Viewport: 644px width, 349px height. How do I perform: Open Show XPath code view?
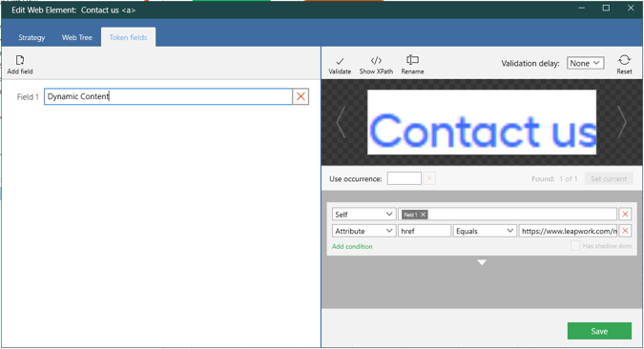pos(376,60)
